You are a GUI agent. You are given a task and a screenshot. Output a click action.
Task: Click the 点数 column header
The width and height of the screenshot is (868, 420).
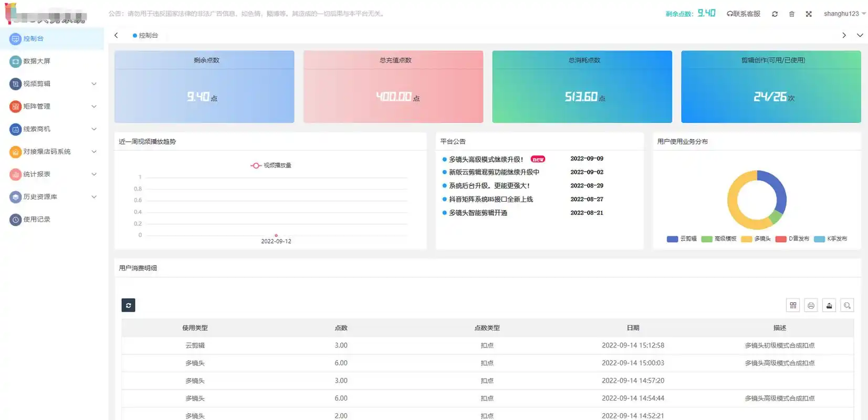pyautogui.click(x=341, y=328)
